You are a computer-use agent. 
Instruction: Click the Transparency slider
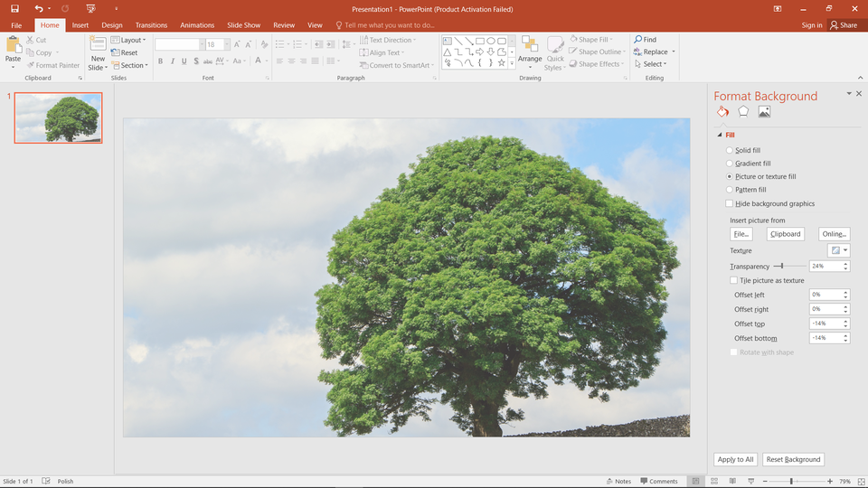[781, 267]
